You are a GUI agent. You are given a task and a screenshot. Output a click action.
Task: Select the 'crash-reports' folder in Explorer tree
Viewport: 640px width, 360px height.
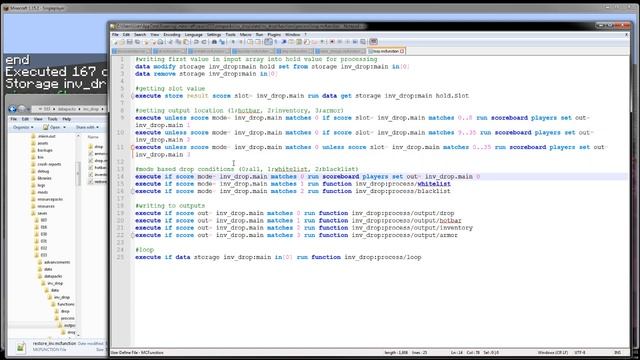tap(49, 164)
